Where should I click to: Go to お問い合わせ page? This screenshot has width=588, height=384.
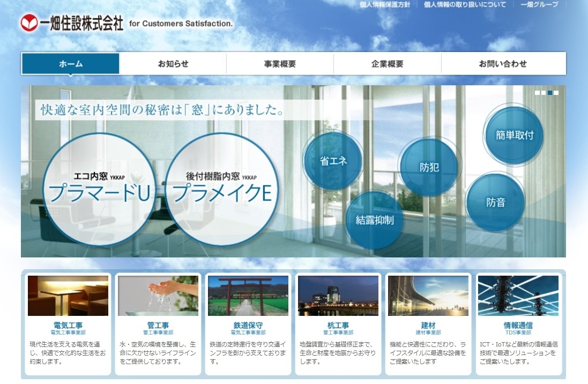(503, 64)
